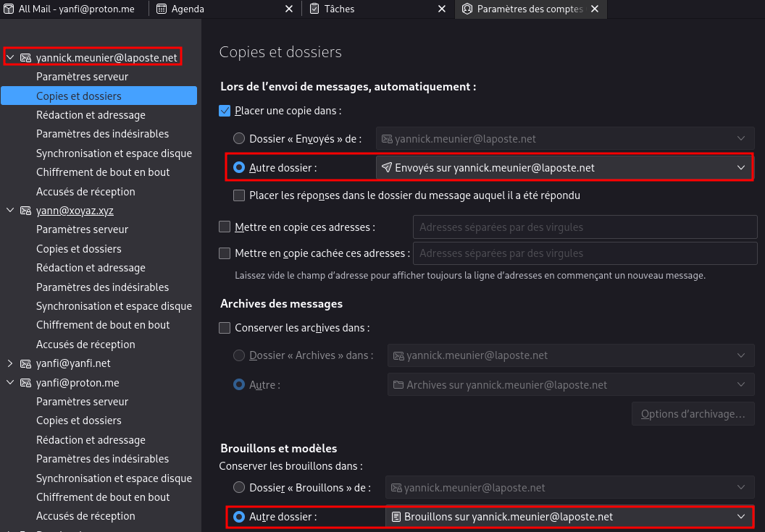Close the Tâches tab
Viewport: 765px width, 532px height.
[442, 9]
